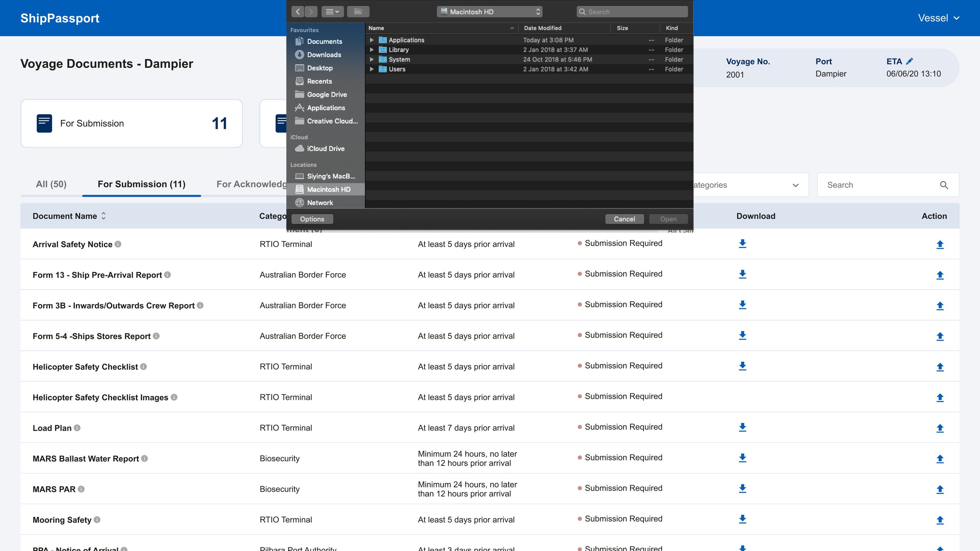Upload file for Form 13 Pre-Arrival Report
The height and width of the screenshot is (551, 980).
[x=940, y=275]
